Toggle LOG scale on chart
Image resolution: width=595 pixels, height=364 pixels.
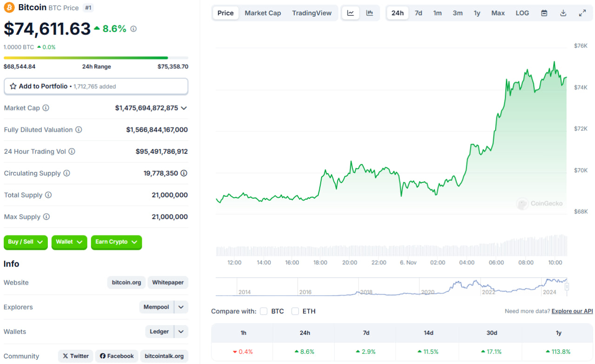(x=522, y=13)
